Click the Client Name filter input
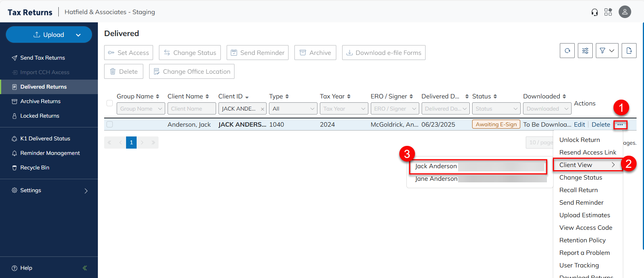The image size is (644, 278). coord(191,109)
